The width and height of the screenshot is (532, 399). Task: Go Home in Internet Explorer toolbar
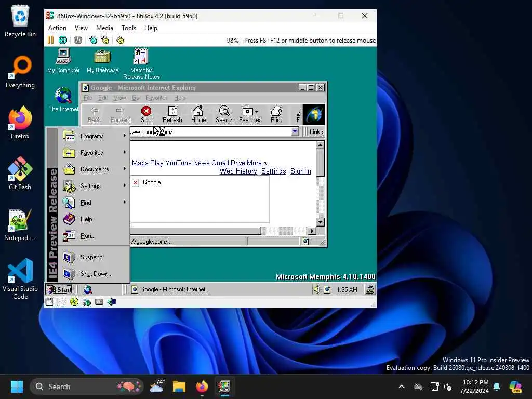[198, 114]
